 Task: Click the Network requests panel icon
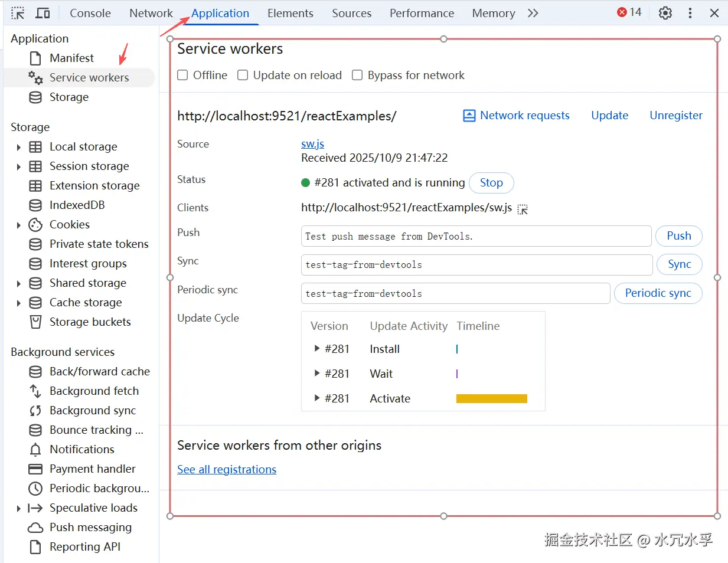tap(469, 116)
